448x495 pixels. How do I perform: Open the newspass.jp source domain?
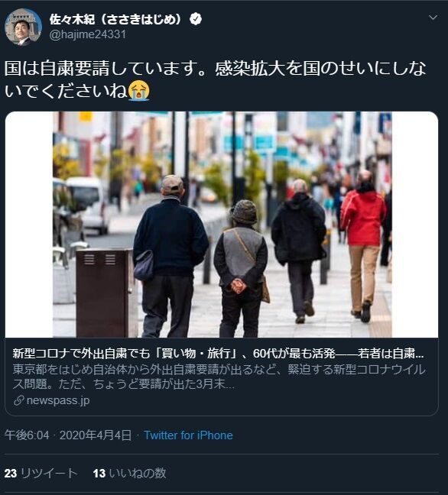click(58, 400)
